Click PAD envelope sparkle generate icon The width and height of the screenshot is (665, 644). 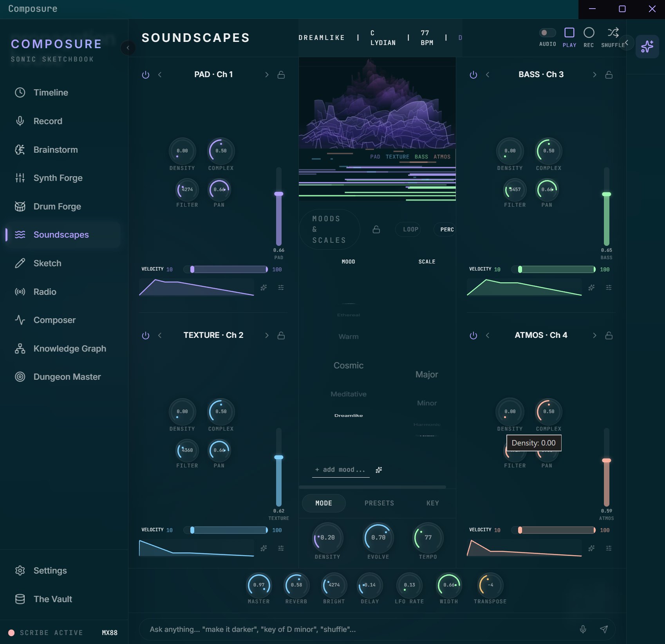tap(264, 287)
